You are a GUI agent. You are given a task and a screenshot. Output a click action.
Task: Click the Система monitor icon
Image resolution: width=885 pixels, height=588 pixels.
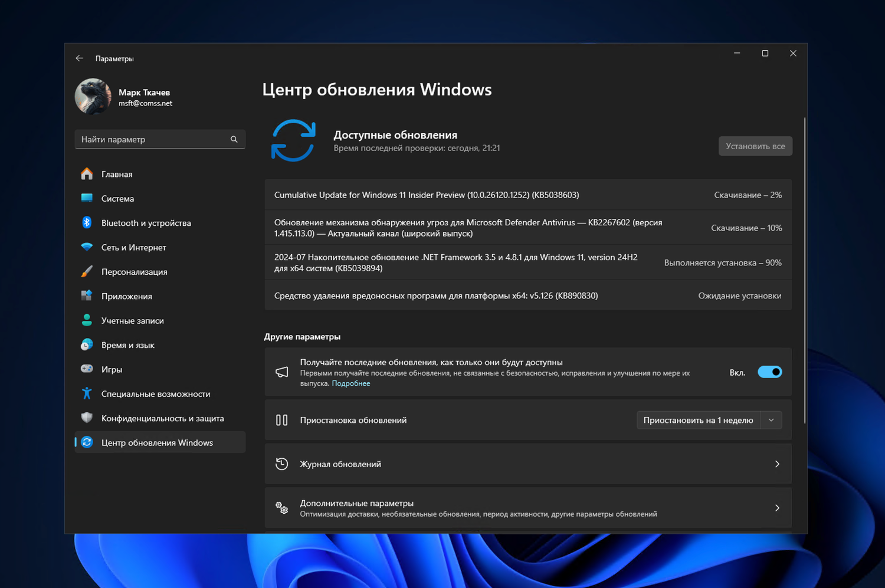[x=87, y=198]
